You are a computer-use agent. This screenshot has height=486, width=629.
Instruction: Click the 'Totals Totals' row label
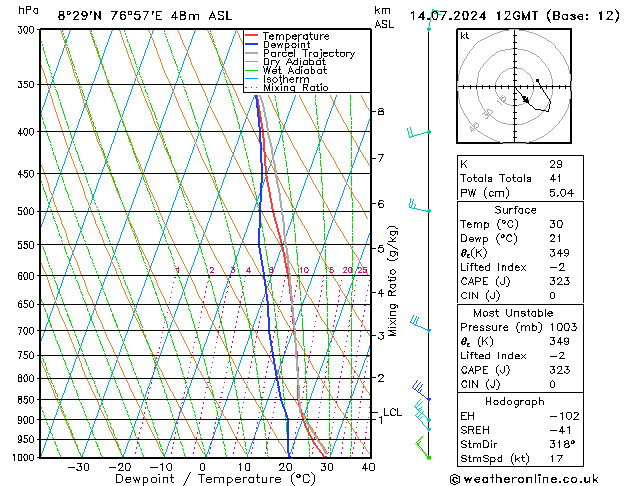tap(496, 178)
